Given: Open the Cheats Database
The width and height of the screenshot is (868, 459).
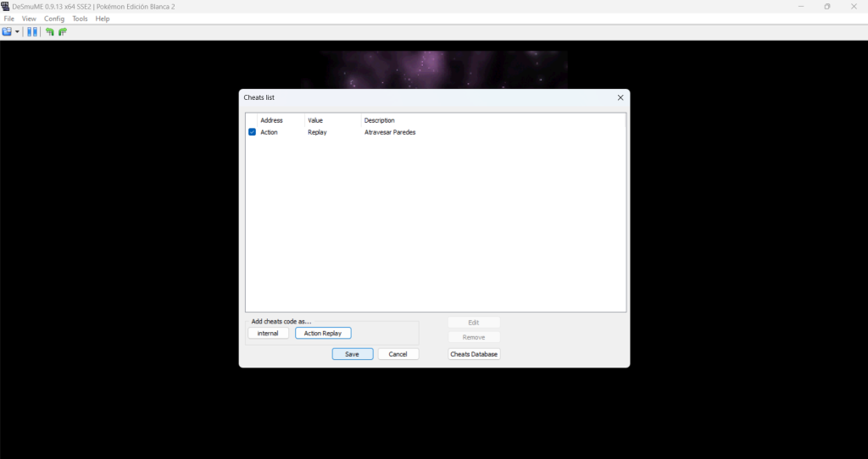Looking at the screenshot, I should click(x=474, y=354).
